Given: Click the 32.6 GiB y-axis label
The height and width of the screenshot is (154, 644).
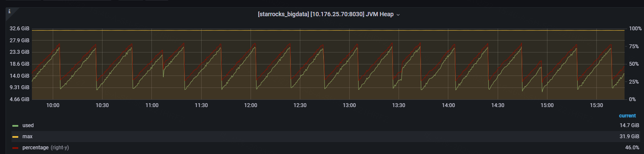Looking at the screenshot, I should click(x=20, y=29).
